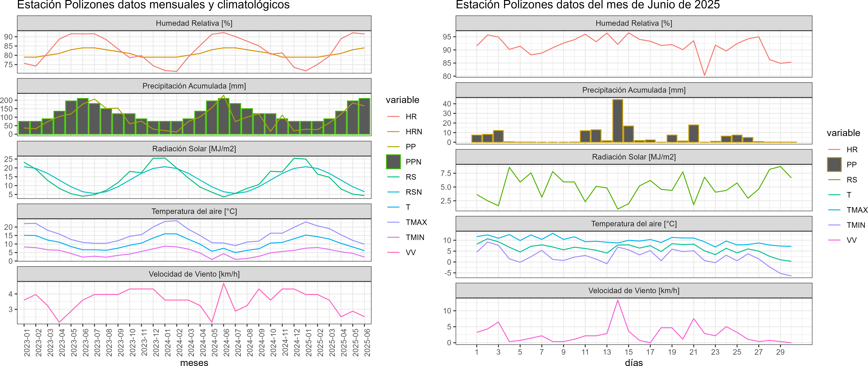Select the HRN label in the monthly legend

pyautogui.click(x=414, y=131)
